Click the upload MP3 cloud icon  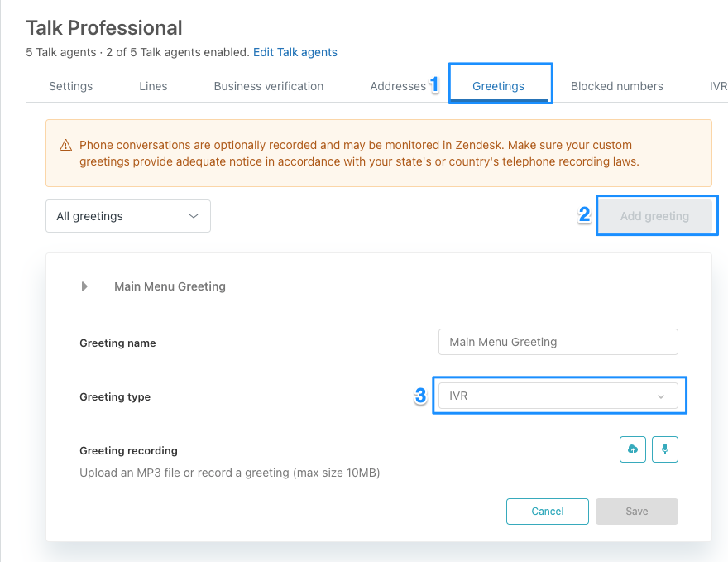(633, 449)
